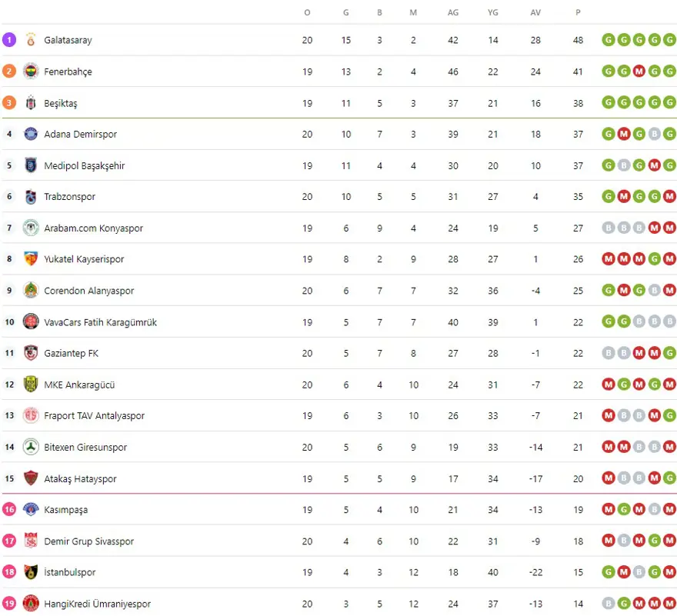Image resolution: width=677 pixels, height=616 pixels.
Task: Sort table by the P points column
Action: (578, 12)
